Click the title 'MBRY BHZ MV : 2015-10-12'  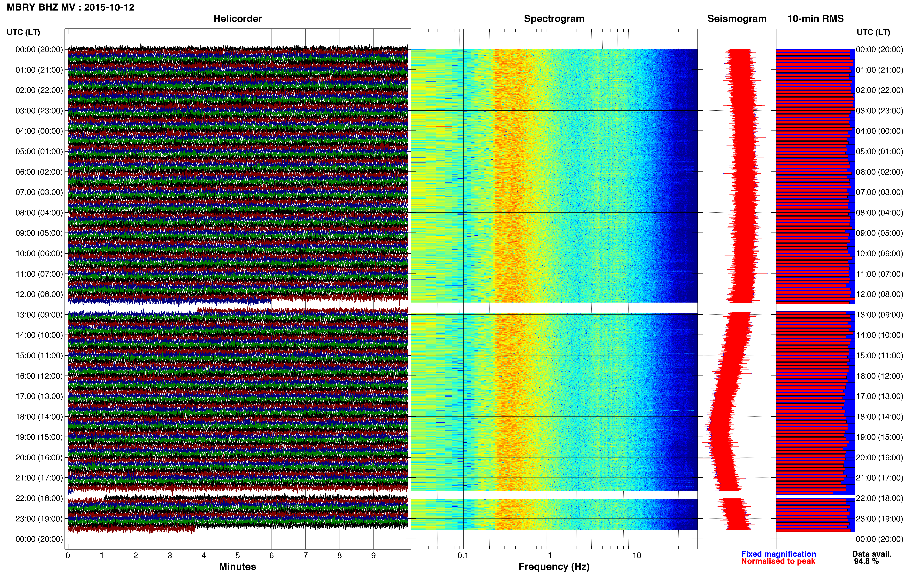click(71, 7)
